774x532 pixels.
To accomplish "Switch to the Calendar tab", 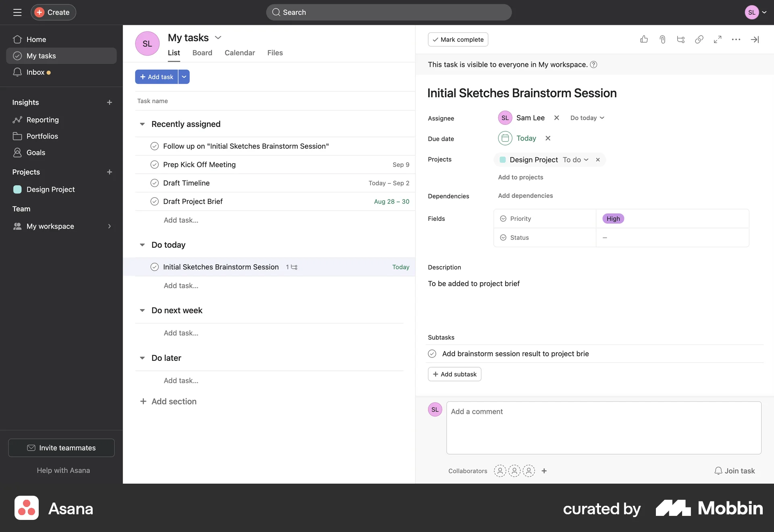I will pyautogui.click(x=240, y=53).
